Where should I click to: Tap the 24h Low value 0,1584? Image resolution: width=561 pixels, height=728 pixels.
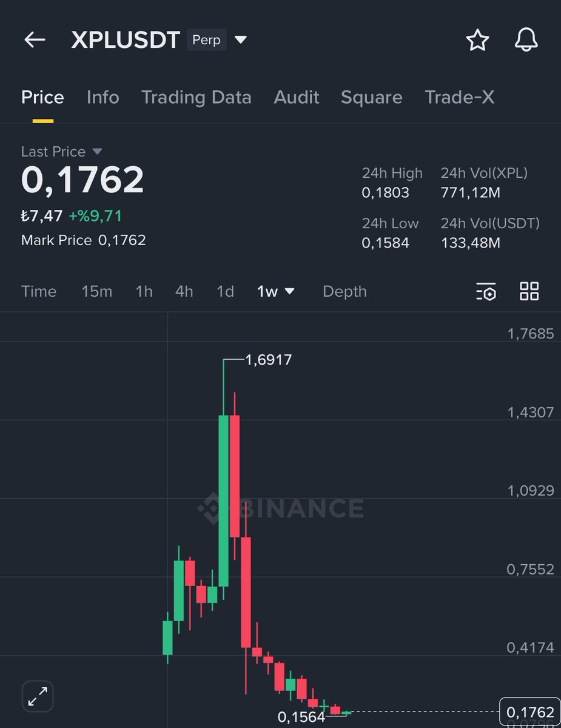(386, 243)
